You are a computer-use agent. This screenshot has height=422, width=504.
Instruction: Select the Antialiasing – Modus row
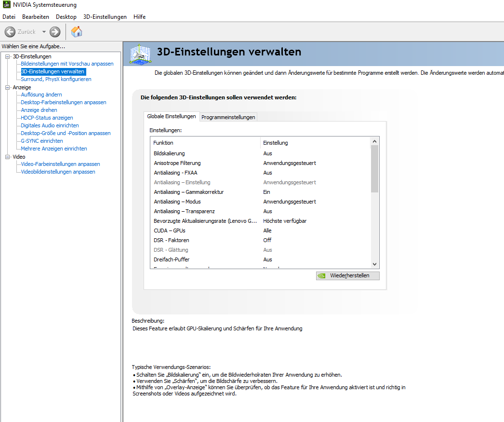(260, 202)
